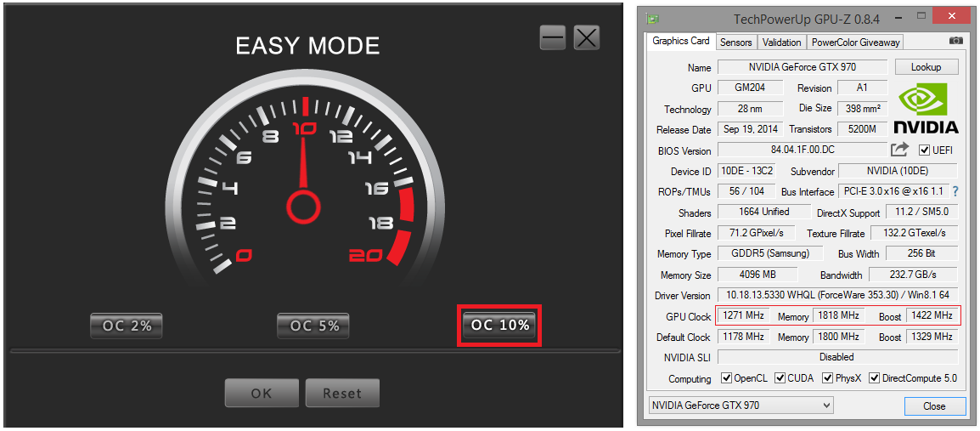The height and width of the screenshot is (431, 980).
Task: Click the GPU-Z title bar app icon
Action: click(x=655, y=19)
